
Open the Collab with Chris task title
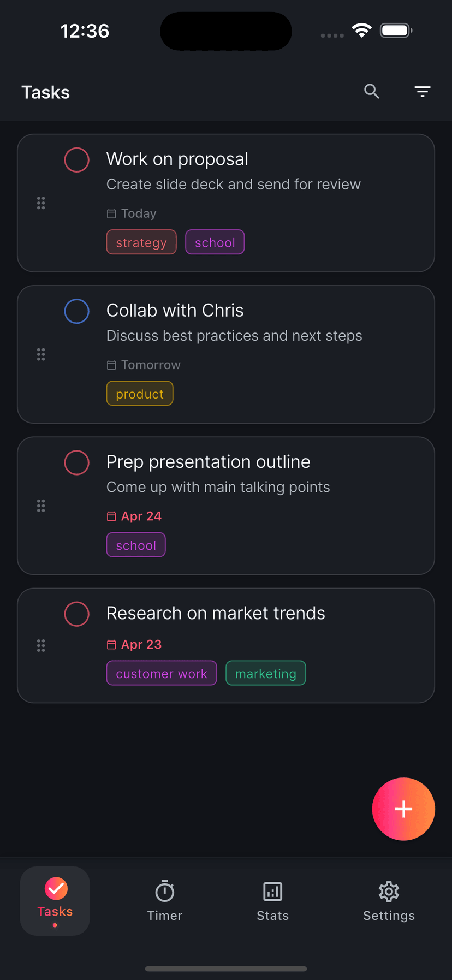pyautogui.click(x=175, y=311)
